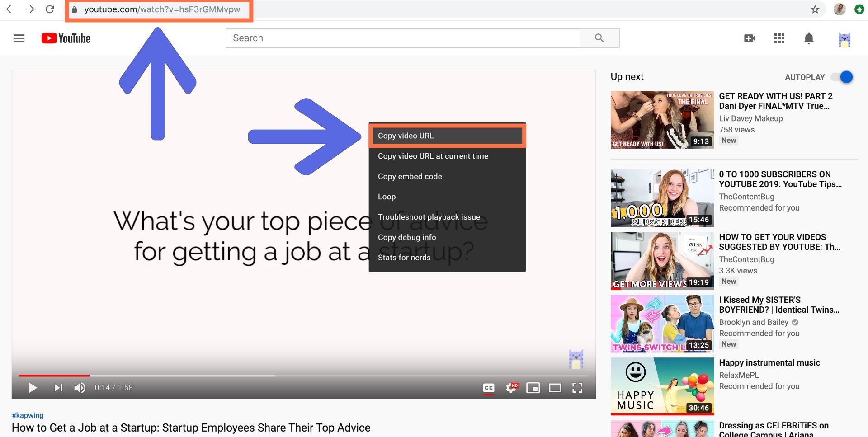Open the create video camera icon
Viewport: 868px width, 437px height.
click(x=750, y=38)
